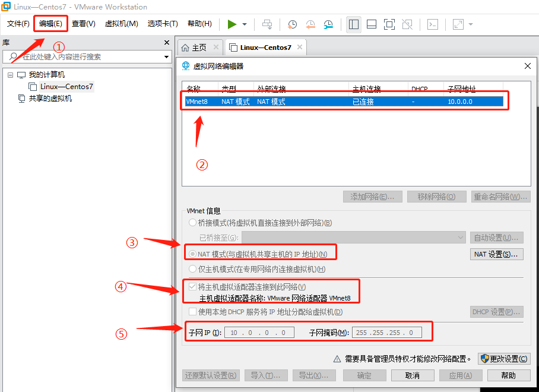
Task: Toggle the library sidebar view icon
Action: tap(354, 24)
